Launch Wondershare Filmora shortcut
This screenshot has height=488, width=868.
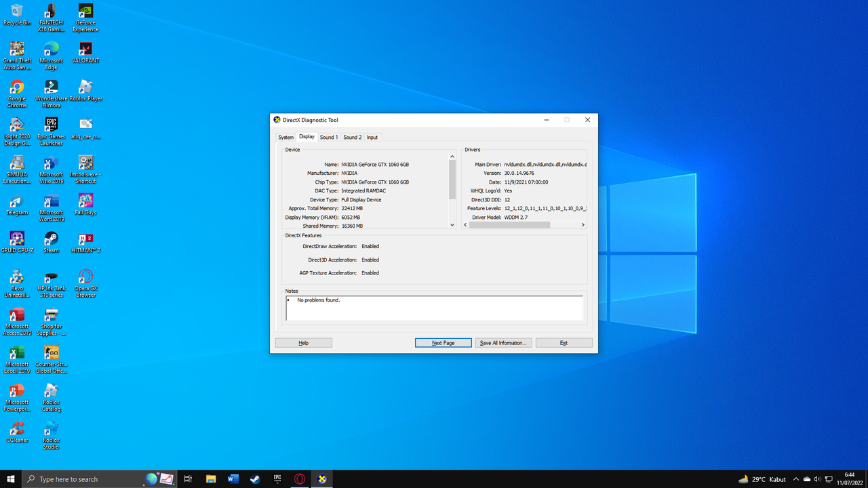(51, 94)
